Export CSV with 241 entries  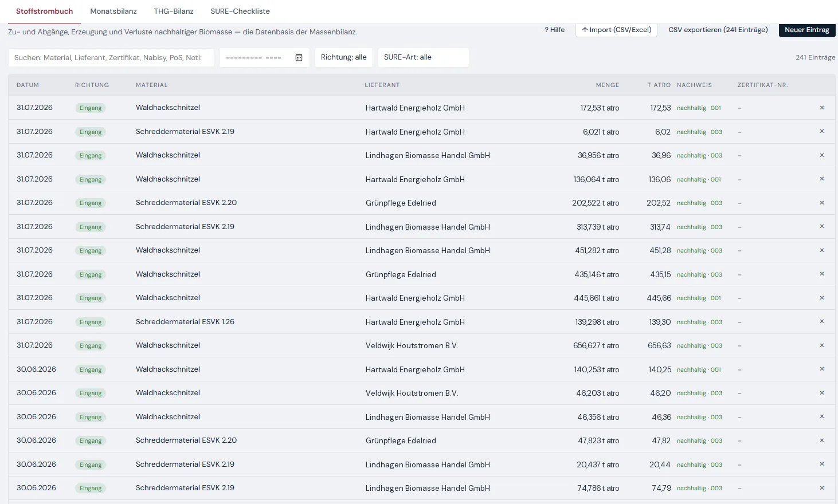point(718,30)
